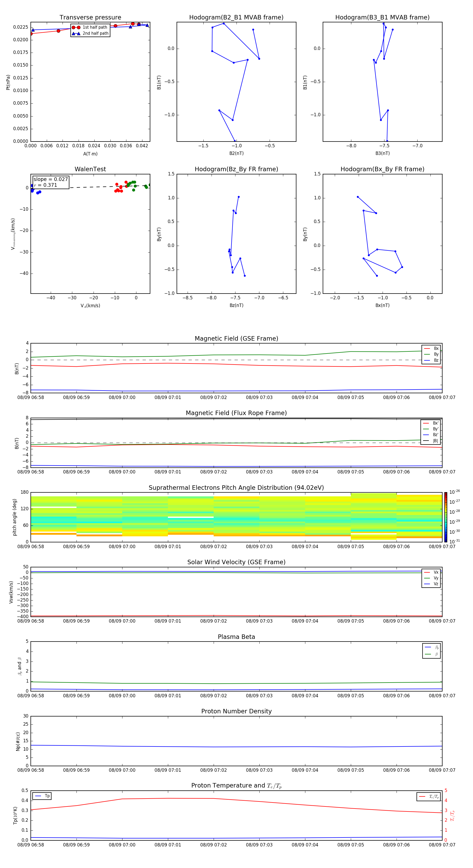Select the |B| entry in flux rope legend
This screenshot has height=868, width=473.
click(431, 441)
